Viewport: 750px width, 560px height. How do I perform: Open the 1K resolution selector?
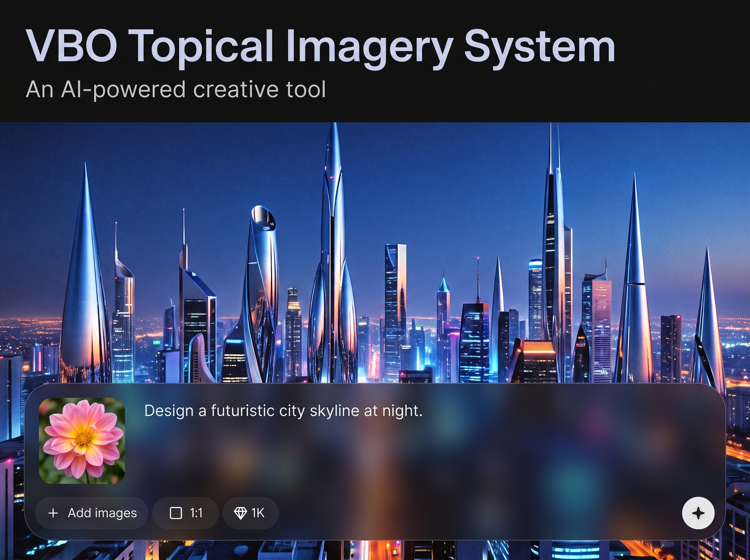pyautogui.click(x=250, y=513)
